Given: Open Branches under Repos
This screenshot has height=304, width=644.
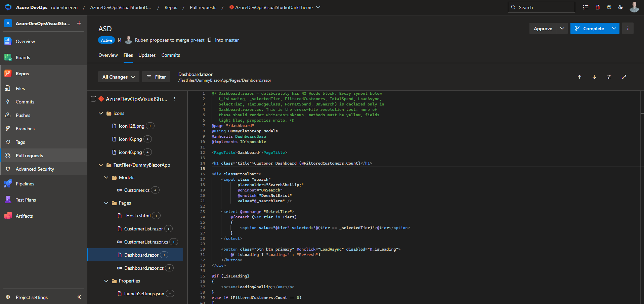Looking at the screenshot, I should (44, 129).
